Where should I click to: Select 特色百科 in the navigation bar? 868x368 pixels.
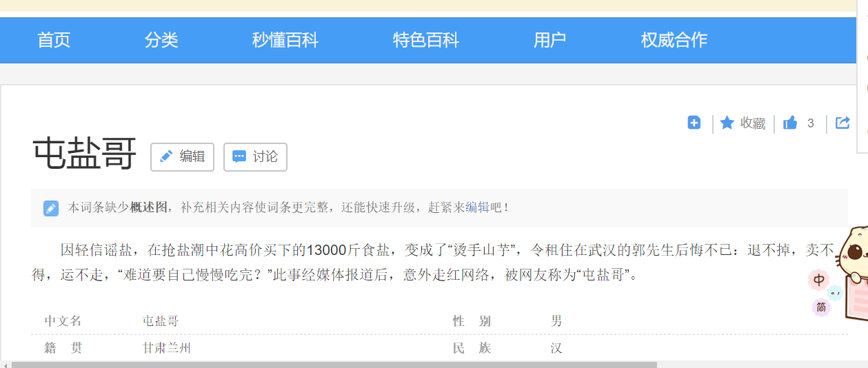pos(426,40)
